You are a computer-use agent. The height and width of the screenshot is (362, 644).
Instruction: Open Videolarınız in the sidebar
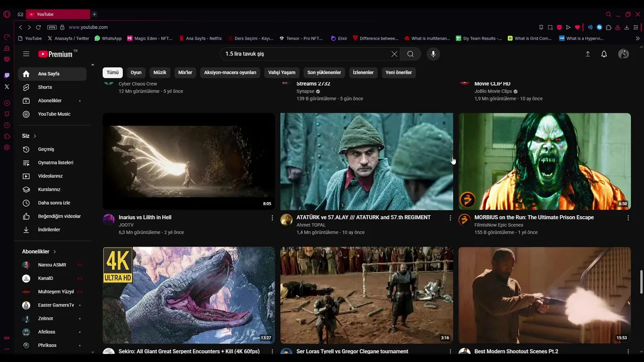click(52, 176)
